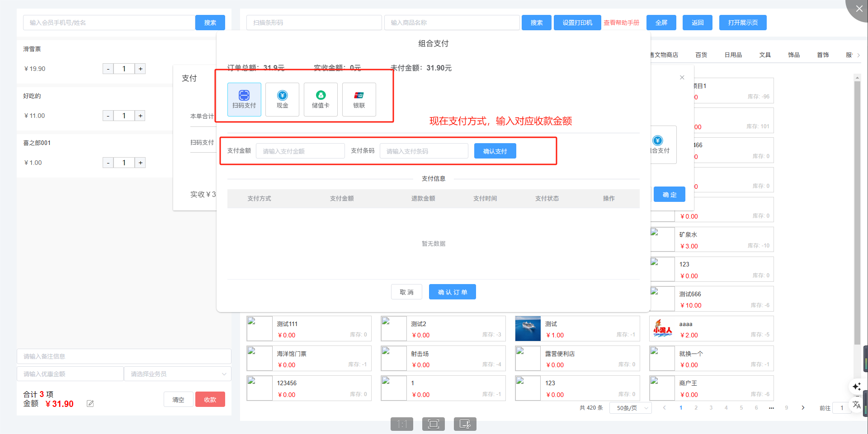Open the 50条/页 page size dropdown

pyautogui.click(x=631, y=408)
